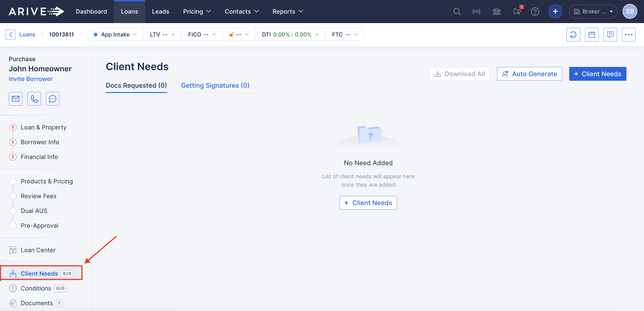Click the bank building icon in header

point(497,12)
